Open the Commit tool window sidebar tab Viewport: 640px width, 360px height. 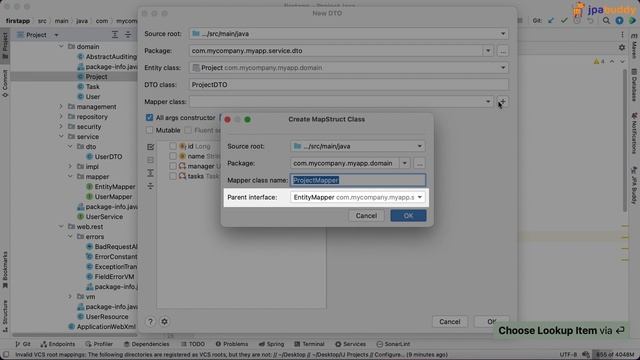pos(5,83)
